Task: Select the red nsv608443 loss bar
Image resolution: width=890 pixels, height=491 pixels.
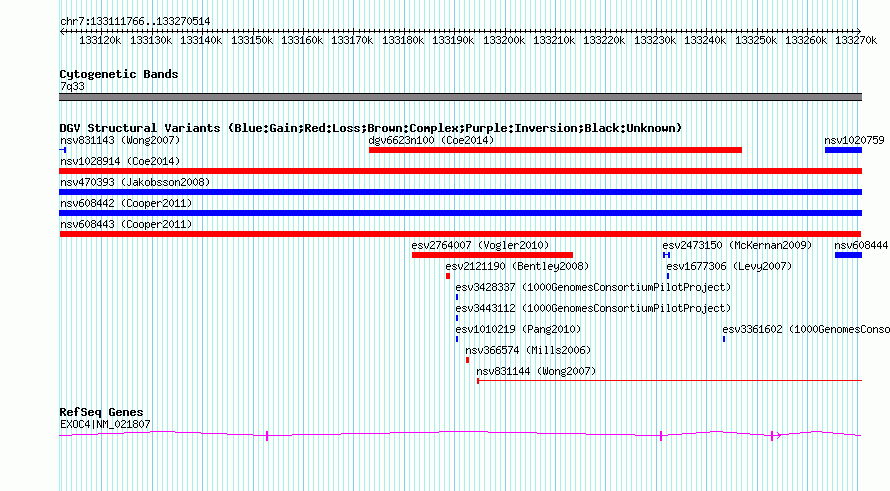Action: (460, 234)
